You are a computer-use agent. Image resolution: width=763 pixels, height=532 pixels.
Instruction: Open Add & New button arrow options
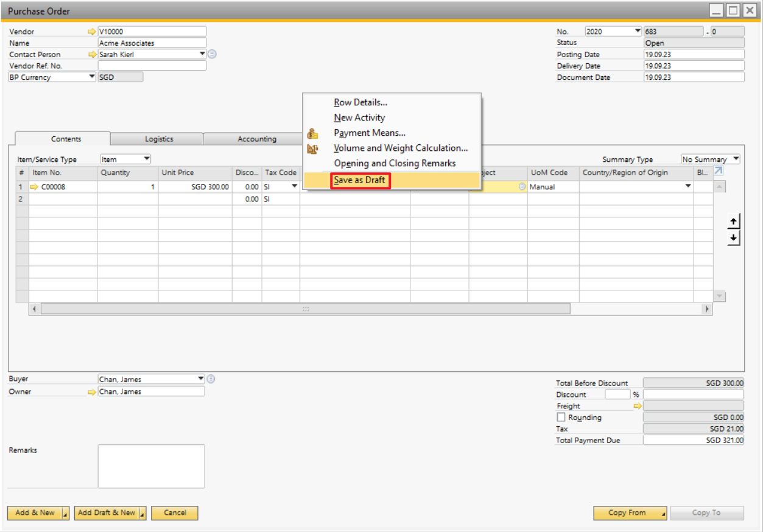(66, 513)
